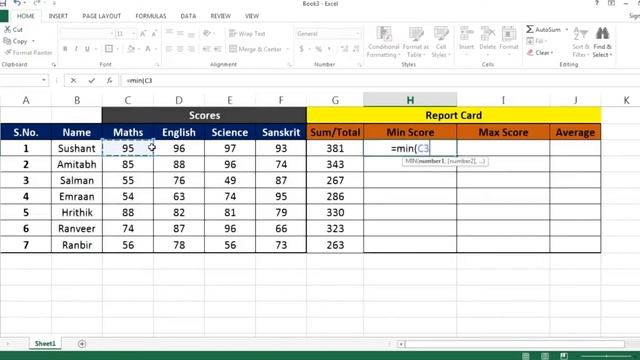
Task: Decrease font size icon
Action: point(154,34)
